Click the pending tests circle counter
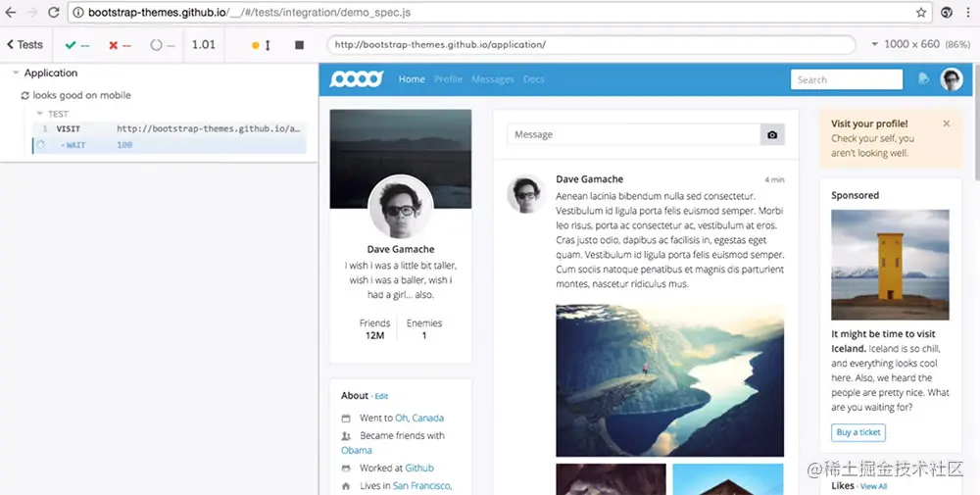The height and width of the screenshot is (495, 980). click(x=163, y=45)
